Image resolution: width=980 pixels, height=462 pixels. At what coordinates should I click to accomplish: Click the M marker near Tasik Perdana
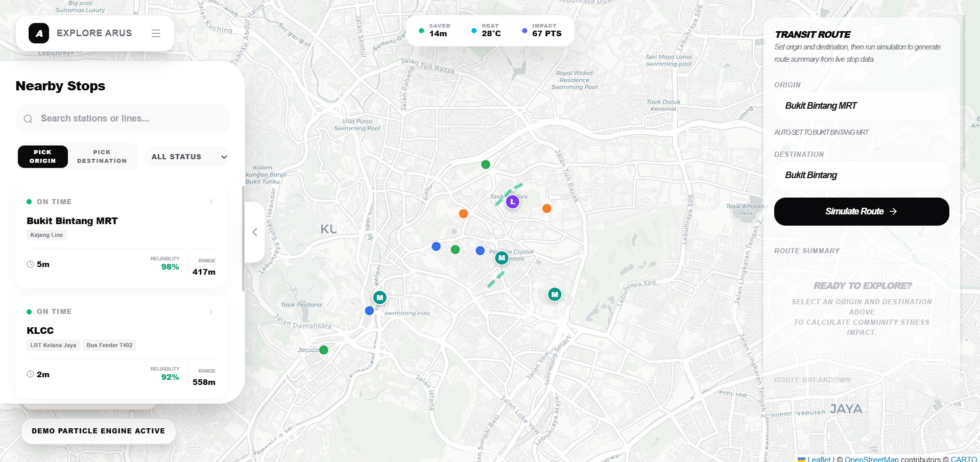click(x=379, y=297)
